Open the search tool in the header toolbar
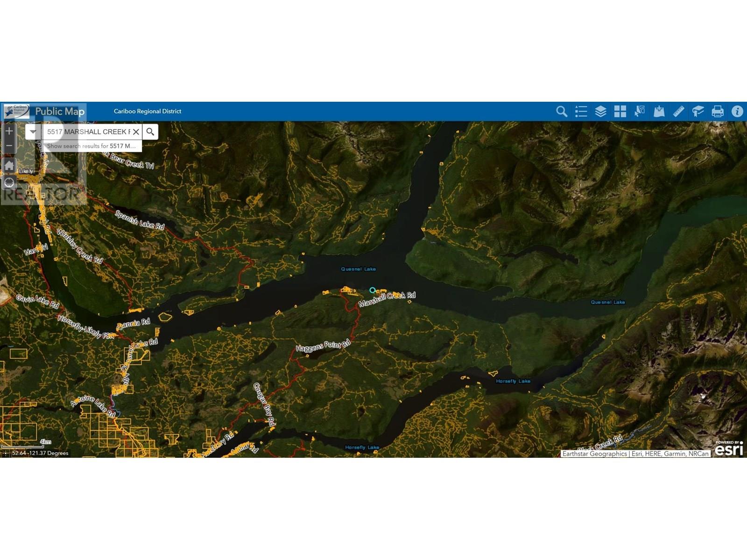The height and width of the screenshot is (560, 747). [x=561, y=112]
